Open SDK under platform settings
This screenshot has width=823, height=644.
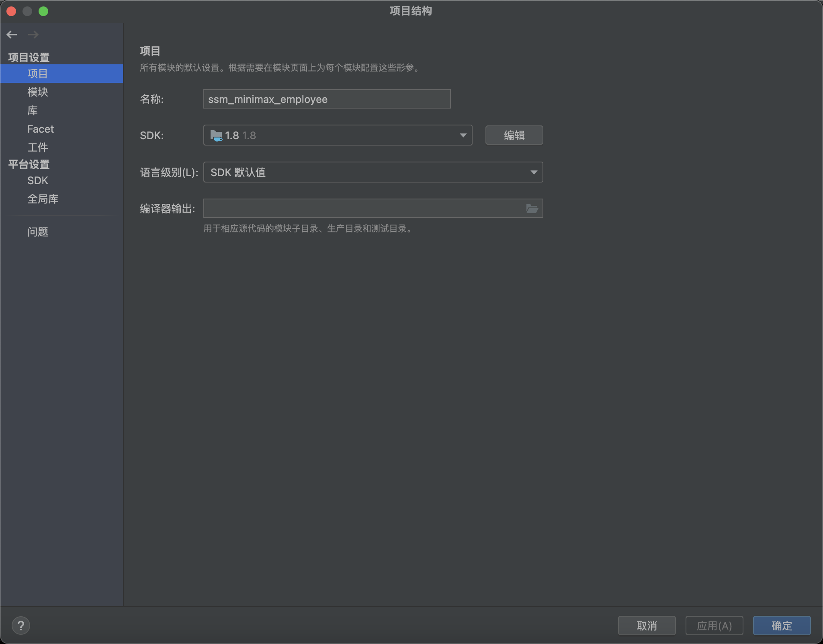38,180
